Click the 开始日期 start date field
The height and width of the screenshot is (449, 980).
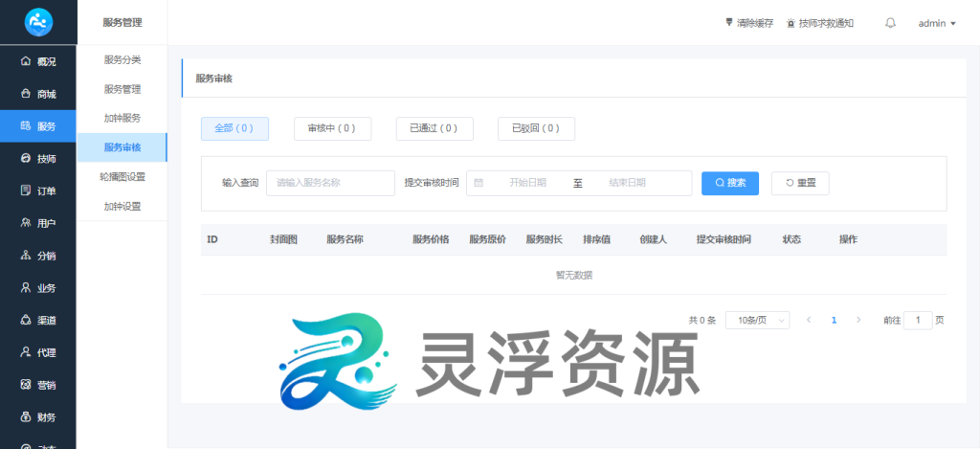coord(527,183)
